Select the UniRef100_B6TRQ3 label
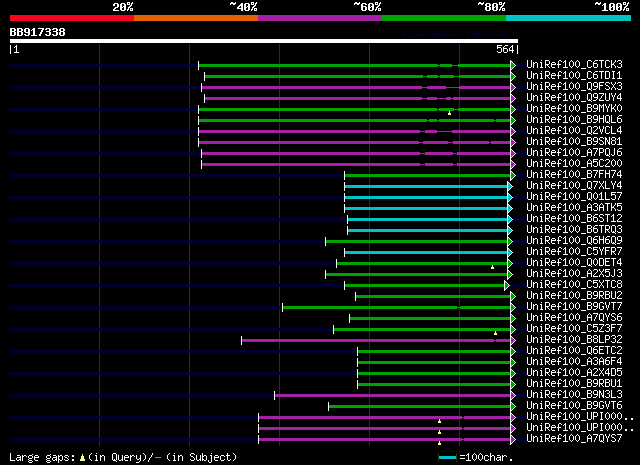Screen dimensions: 640x465 (574, 230)
